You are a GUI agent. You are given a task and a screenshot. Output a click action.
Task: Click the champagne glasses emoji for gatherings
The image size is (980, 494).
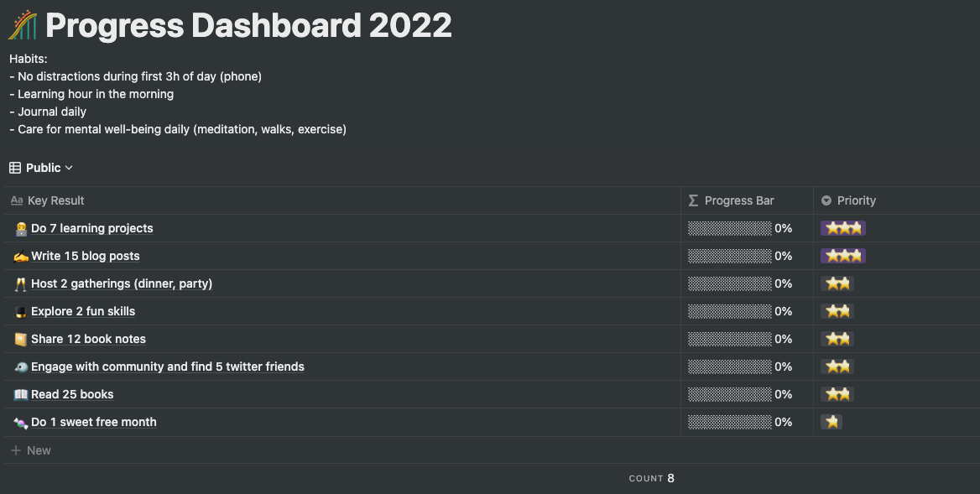[x=21, y=283]
